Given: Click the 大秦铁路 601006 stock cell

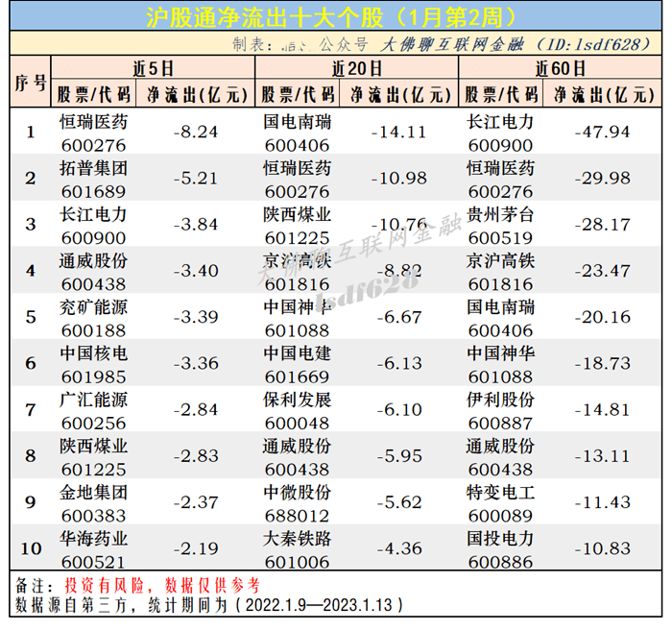Looking at the screenshot, I should (297, 548).
